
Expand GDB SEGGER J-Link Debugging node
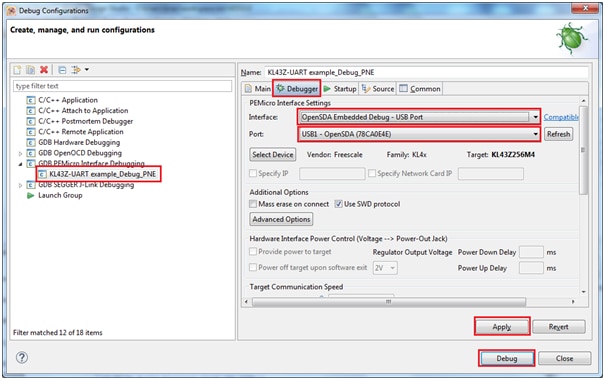[20, 186]
